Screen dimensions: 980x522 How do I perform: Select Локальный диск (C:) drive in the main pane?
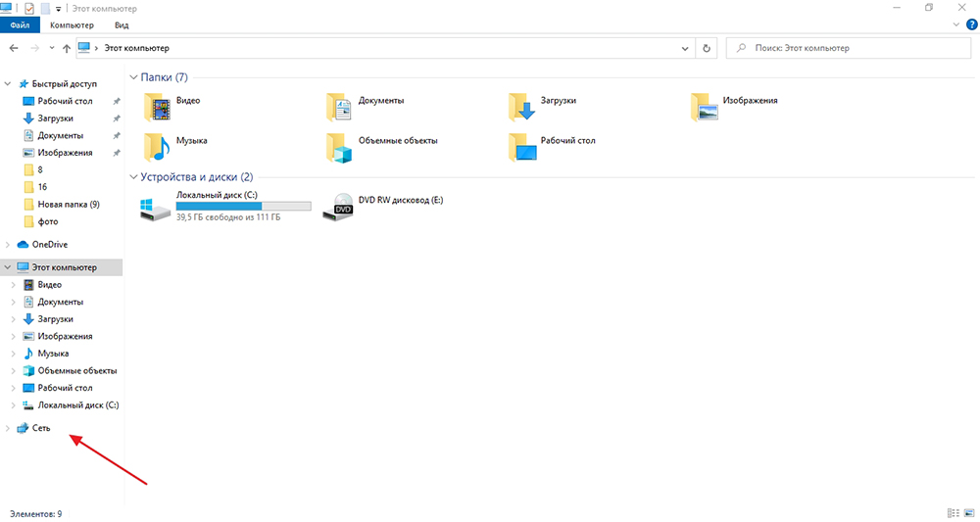tap(225, 207)
